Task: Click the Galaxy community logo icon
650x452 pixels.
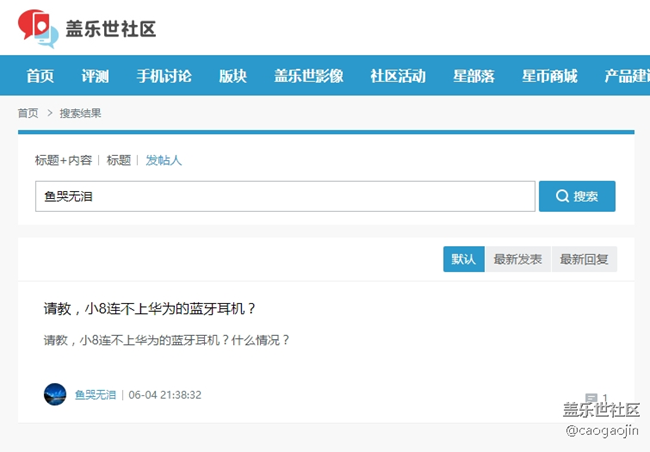Action: (38, 28)
